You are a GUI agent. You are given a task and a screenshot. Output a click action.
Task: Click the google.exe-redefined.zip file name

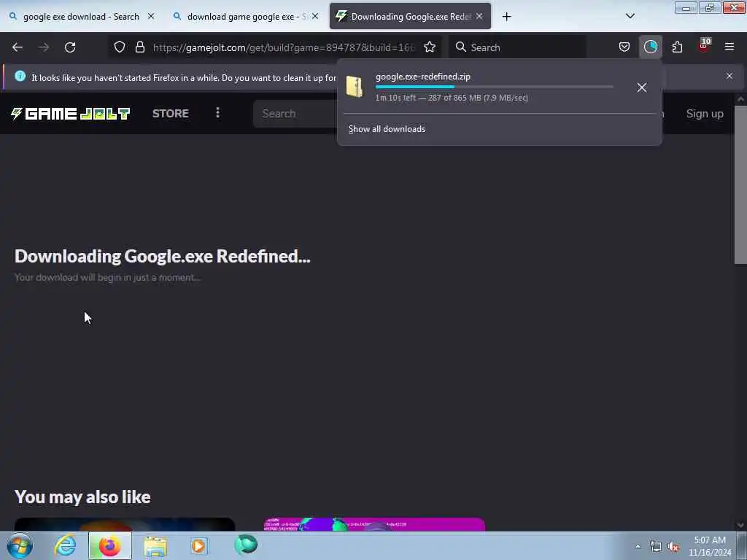click(x=423, y=77)
